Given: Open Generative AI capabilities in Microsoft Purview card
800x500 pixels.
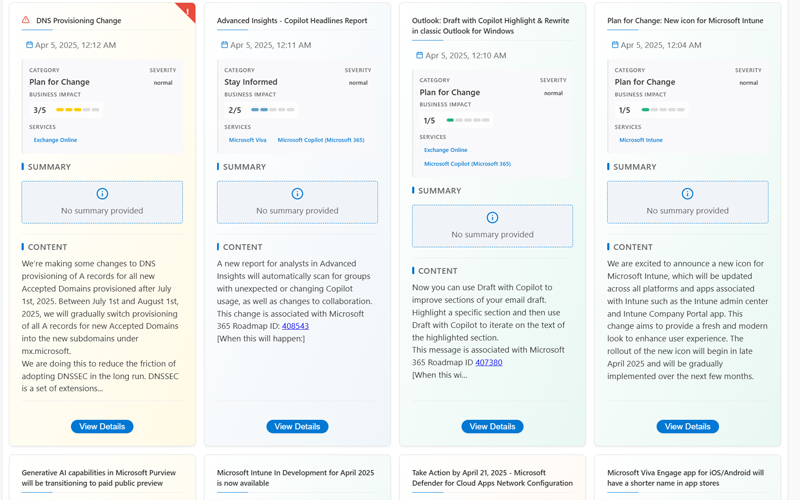Looking at the screenshot, I should (x=100, y=477).
